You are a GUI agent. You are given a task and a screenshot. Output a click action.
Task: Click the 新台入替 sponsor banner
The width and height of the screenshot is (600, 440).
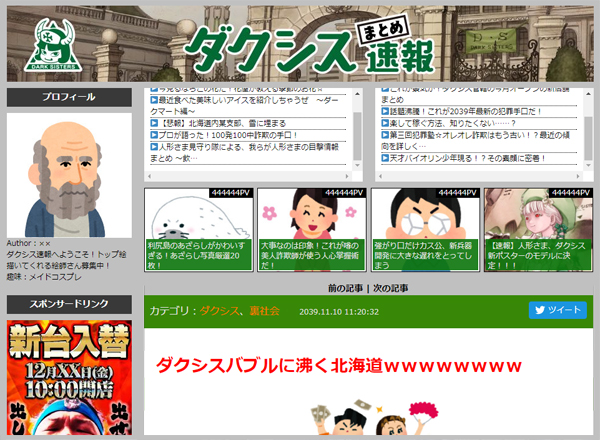(x=69, y=378)
